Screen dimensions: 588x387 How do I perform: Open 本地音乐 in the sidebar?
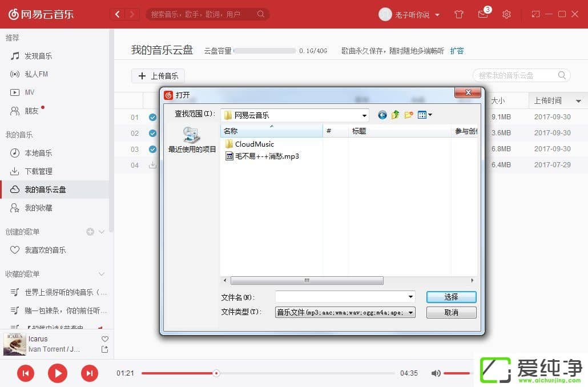click(38, 153)
